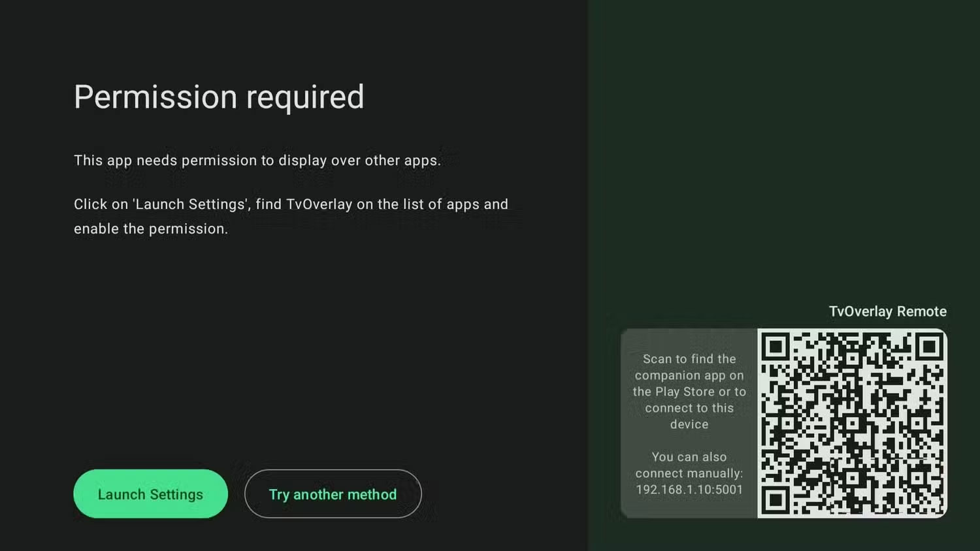Click 'connect to this' line in card
This screenshot has width=980, height=551.
tap(689, 408)
